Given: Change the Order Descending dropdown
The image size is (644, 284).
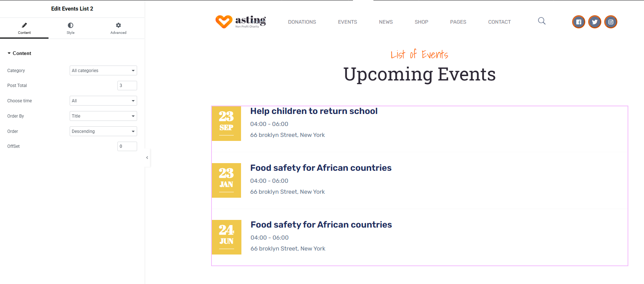Looking at the screenshot, I should click(103, 131).
